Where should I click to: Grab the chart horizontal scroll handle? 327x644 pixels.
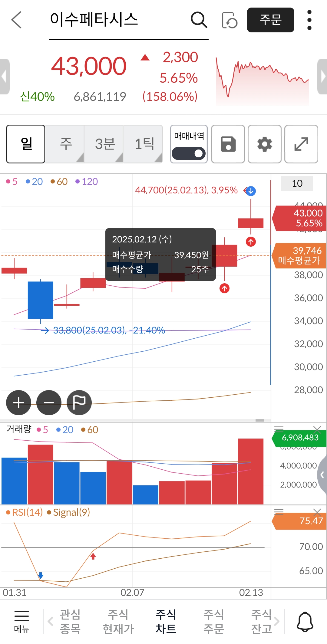(x=260, y=420)
